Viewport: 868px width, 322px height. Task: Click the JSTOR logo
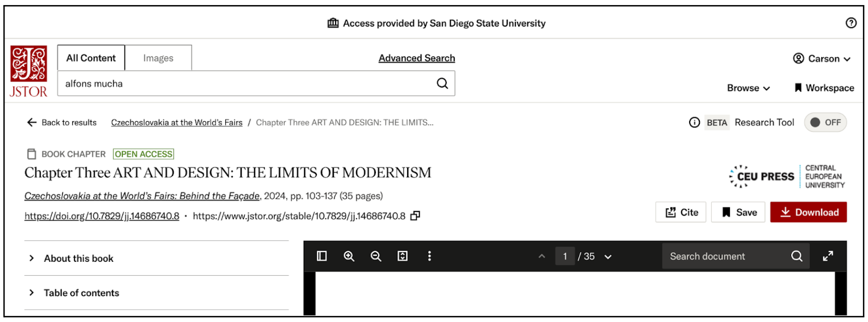29,71
